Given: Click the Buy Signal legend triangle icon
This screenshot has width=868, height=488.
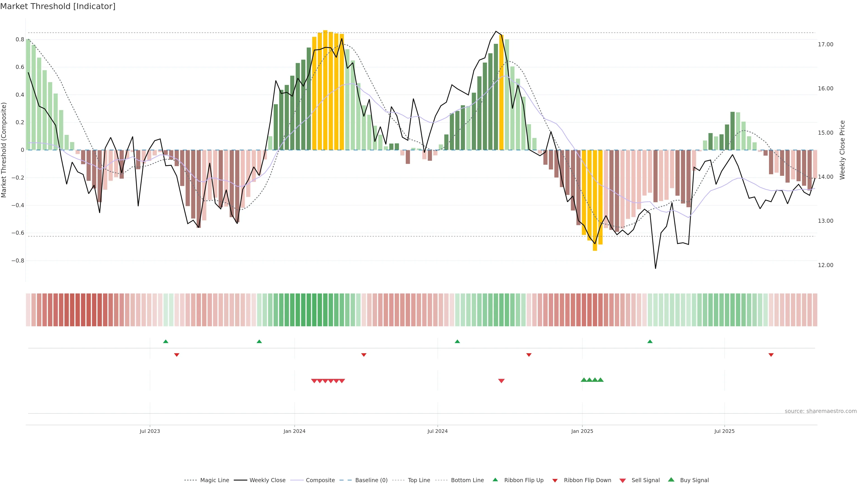Looking at the screenshot, I should pos(671,480).
